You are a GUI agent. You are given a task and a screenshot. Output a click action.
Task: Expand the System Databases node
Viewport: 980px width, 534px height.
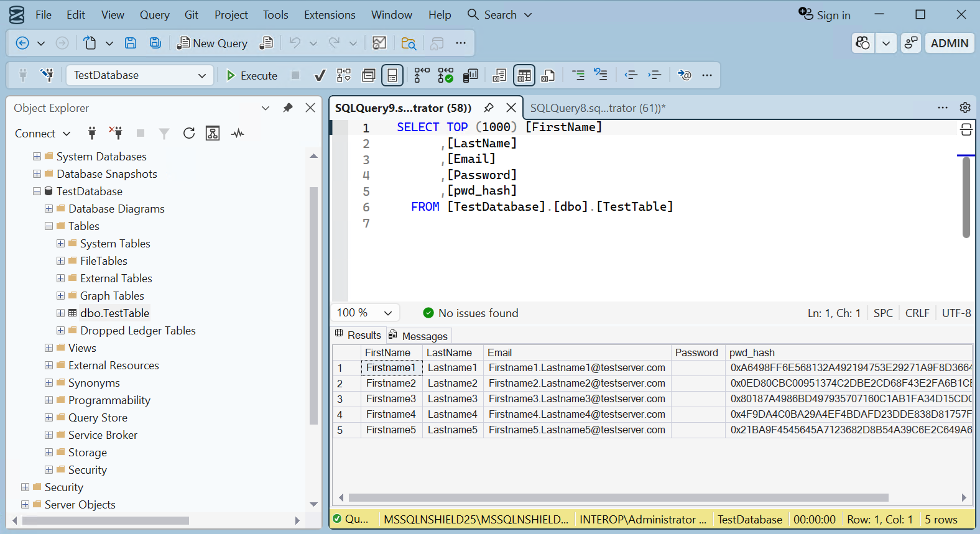click(x=37, y=157)
